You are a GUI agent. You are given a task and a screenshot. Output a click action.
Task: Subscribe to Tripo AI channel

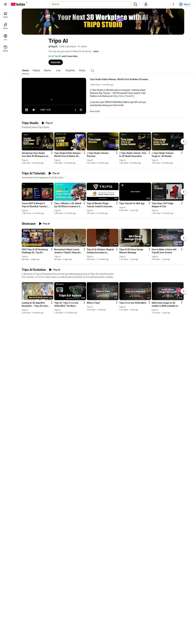[x=56, y=62]
